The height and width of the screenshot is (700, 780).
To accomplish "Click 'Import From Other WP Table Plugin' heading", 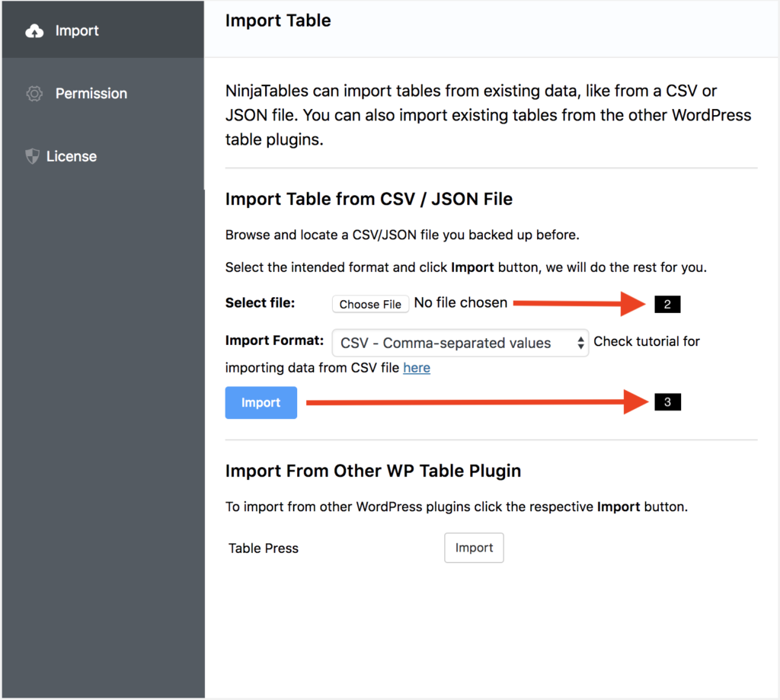I will tap(373, 471).
